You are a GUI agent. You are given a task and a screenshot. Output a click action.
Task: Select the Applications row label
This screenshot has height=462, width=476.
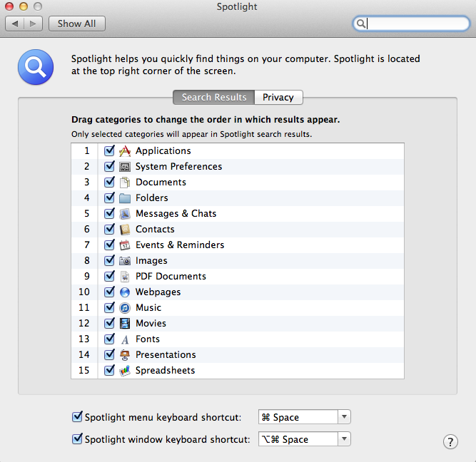tap(163, 150)
